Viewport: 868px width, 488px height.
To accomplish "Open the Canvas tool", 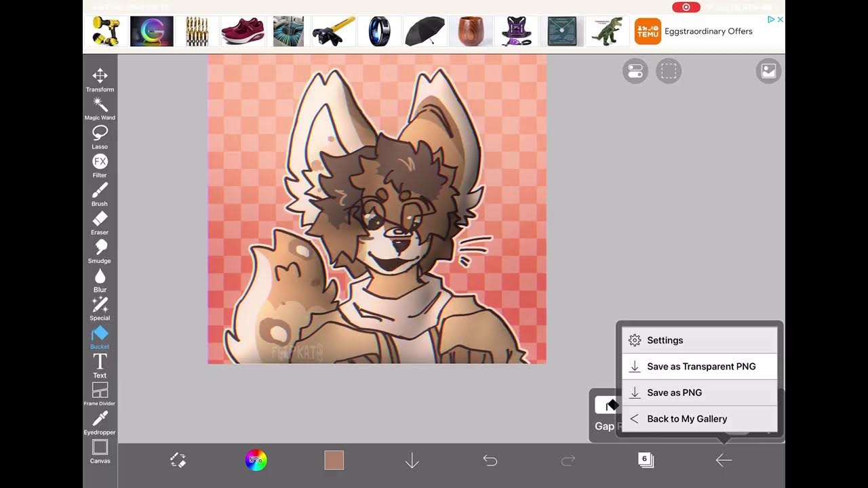I will [100, 451].
